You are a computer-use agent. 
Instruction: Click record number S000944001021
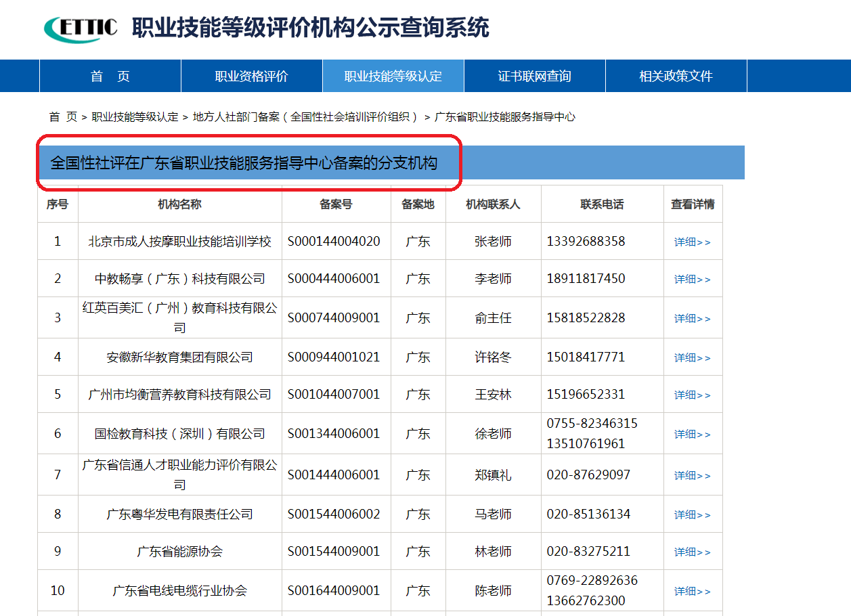(334, 357)
